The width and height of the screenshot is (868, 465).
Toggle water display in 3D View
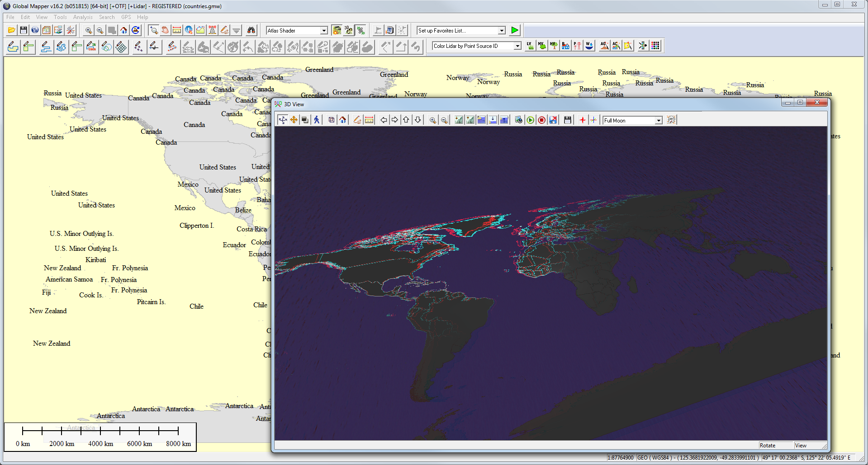coord(481,120)
